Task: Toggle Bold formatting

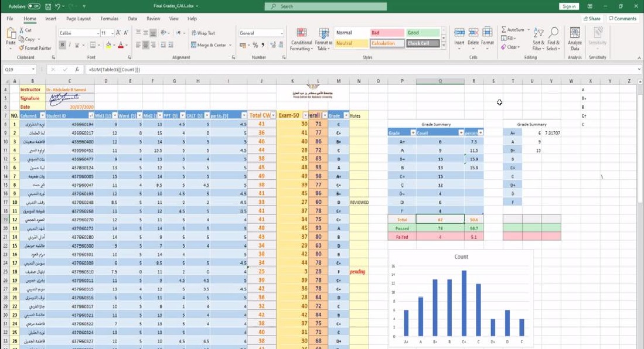Action: (x=62, y=45)
